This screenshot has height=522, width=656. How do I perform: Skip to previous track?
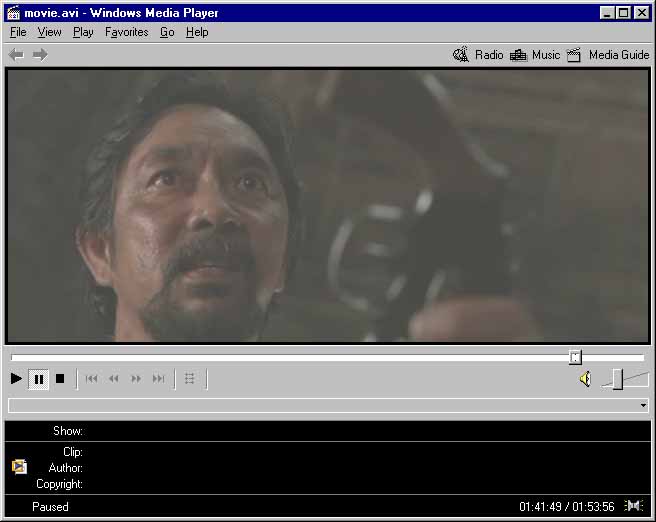92,379
